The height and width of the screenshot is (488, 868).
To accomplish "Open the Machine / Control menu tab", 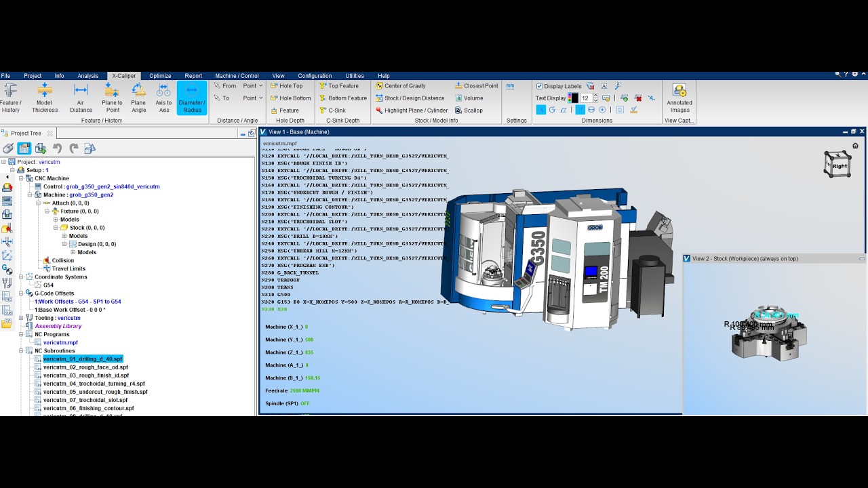I will point(237,76).
